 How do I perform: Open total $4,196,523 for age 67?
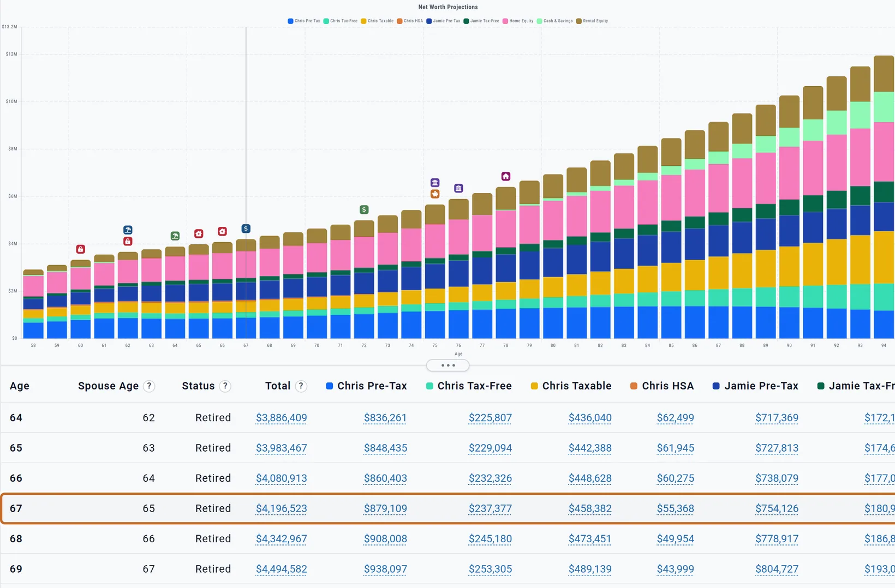pos(281,509)
